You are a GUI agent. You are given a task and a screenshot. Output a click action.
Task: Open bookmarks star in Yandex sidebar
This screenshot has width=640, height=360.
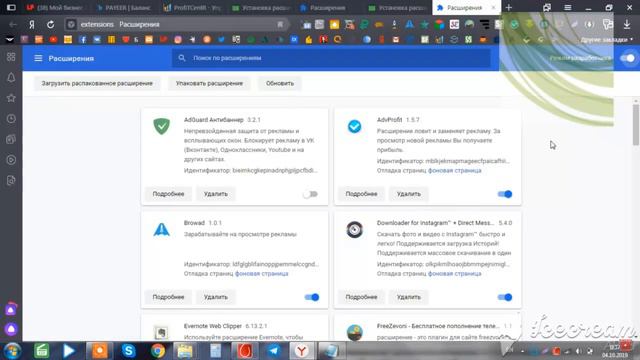11,98
